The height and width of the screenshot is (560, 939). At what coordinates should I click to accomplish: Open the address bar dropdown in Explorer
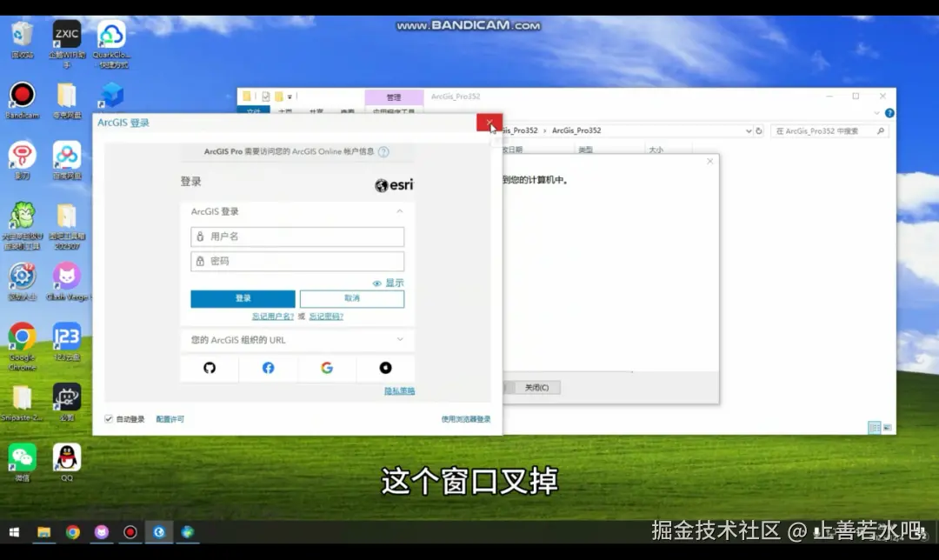tap(749, 129)
